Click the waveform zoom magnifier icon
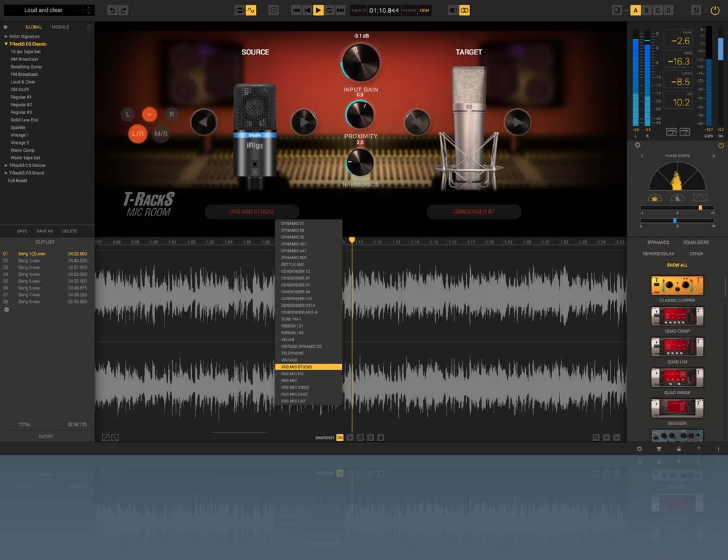The image size is (728, 560). (x=596, y=438)
